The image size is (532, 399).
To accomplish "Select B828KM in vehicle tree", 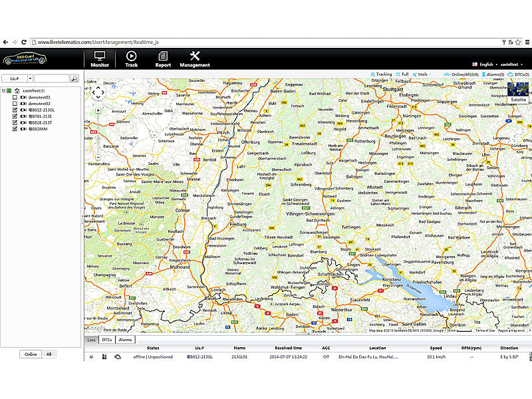I will coord(38,129).
